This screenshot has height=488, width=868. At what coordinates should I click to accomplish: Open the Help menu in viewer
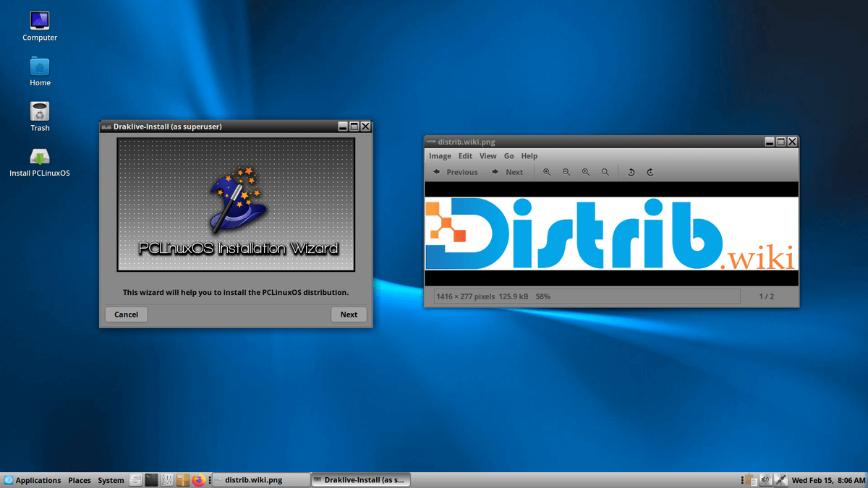[529, 156]
